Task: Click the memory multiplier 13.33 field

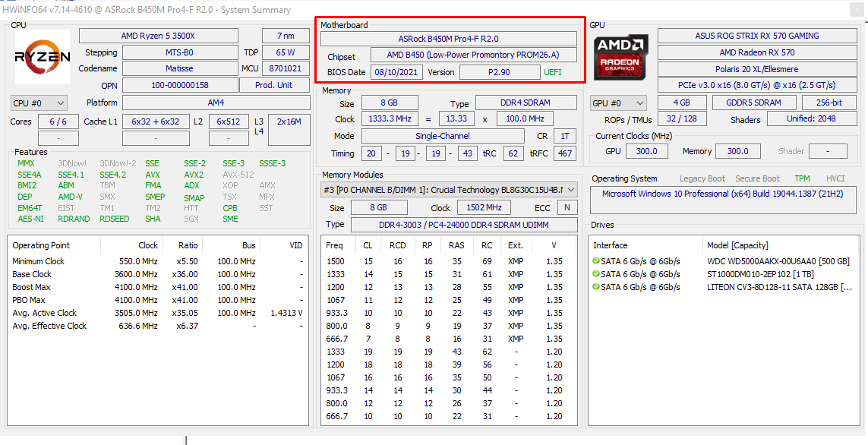Action: click(x=456, y=119)
